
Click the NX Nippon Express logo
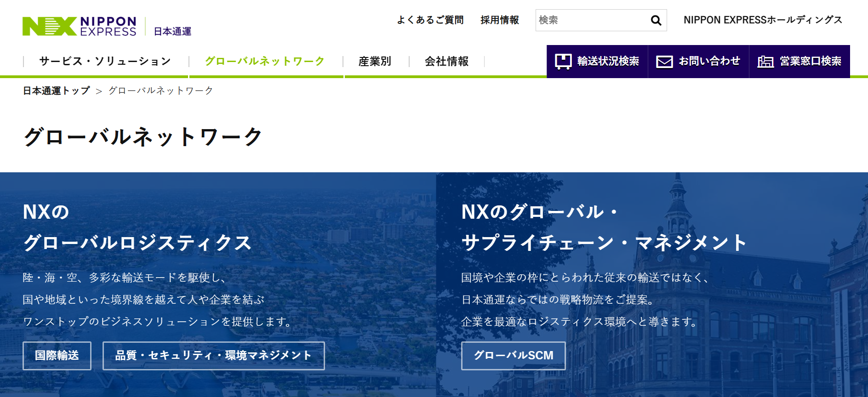click(x=80, y=26)
